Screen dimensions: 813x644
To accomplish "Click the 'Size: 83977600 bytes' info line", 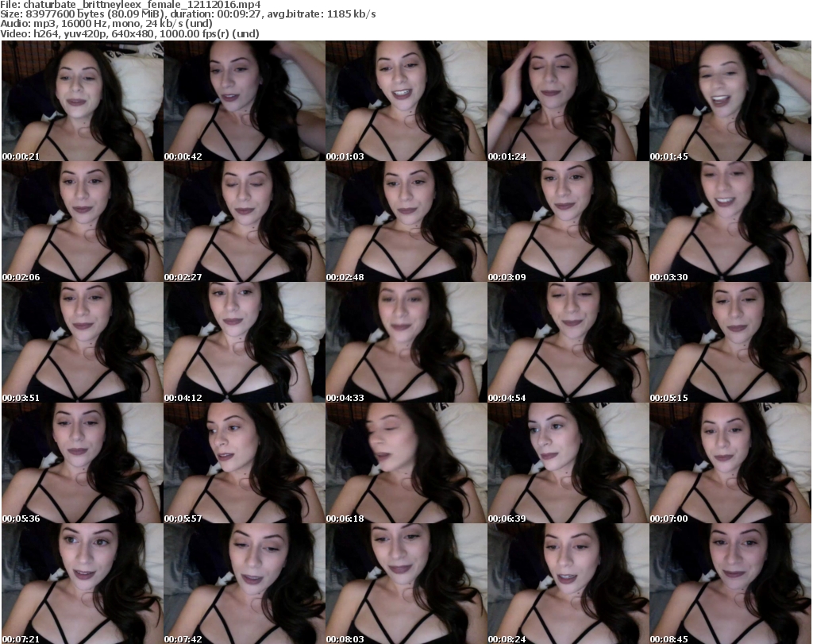I will tap(188, 14).
